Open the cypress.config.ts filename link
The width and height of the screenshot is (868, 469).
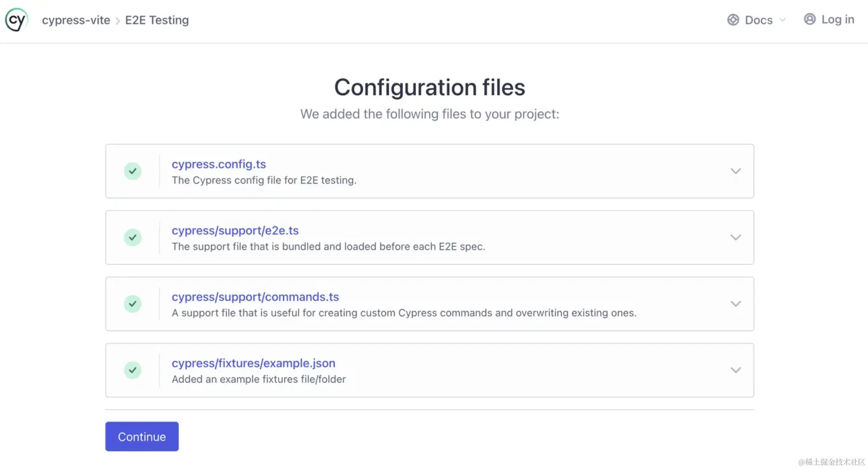pos(219,164)
